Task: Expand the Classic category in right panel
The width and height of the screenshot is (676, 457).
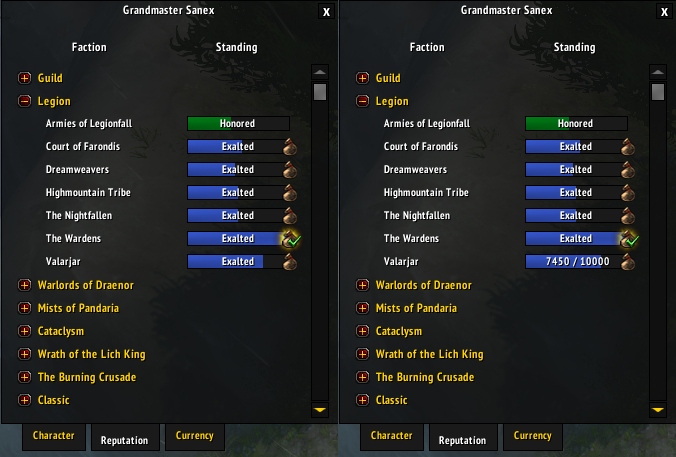Action: 363,400
